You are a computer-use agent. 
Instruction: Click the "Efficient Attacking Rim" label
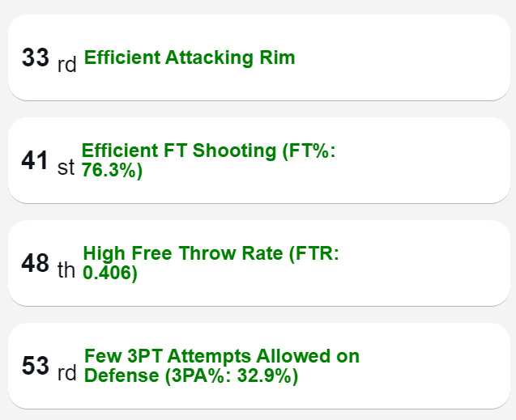coord(190,57)
